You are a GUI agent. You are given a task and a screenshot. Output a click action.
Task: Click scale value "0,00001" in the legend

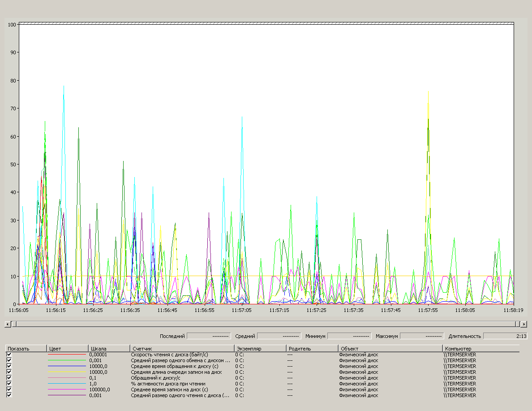(98, 355)
